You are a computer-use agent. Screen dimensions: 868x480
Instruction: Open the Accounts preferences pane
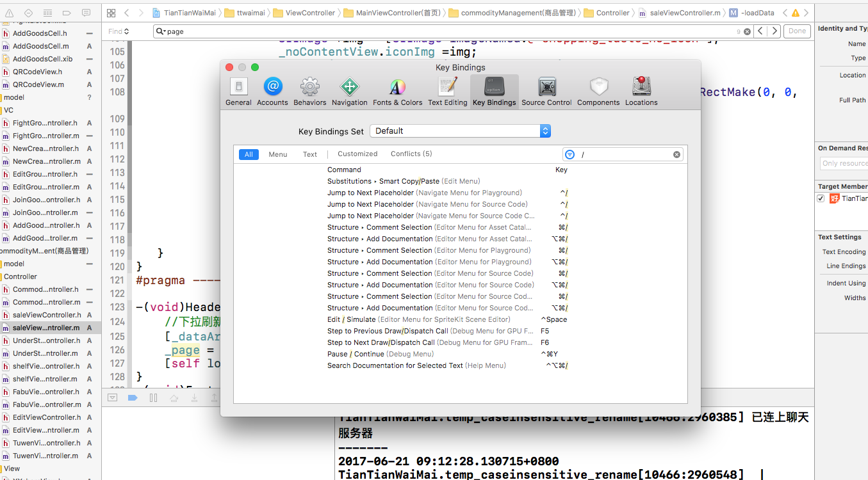coord(272,92)
